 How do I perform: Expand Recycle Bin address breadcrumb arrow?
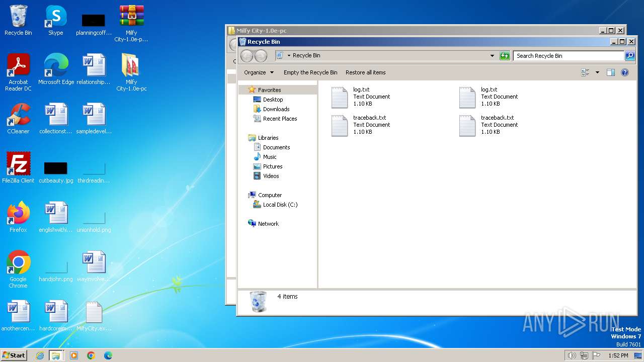[289, 56]
